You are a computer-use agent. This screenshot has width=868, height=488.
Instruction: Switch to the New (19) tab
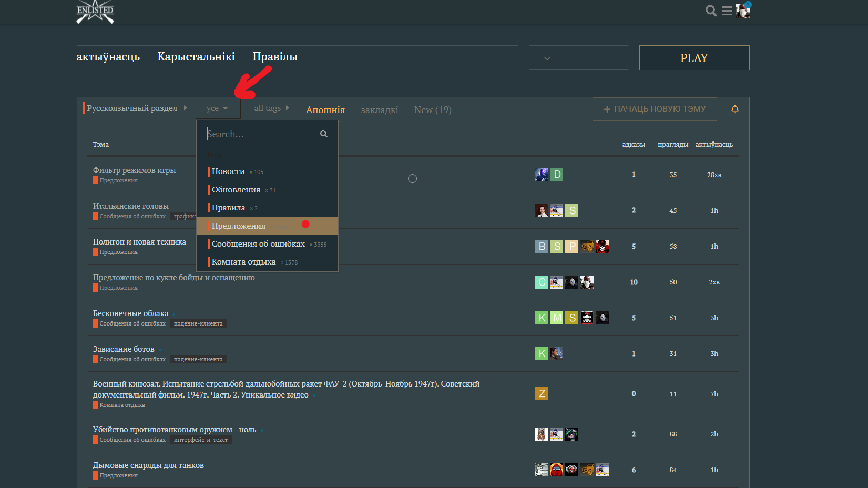pyautogui.click(x=432, y=110)
